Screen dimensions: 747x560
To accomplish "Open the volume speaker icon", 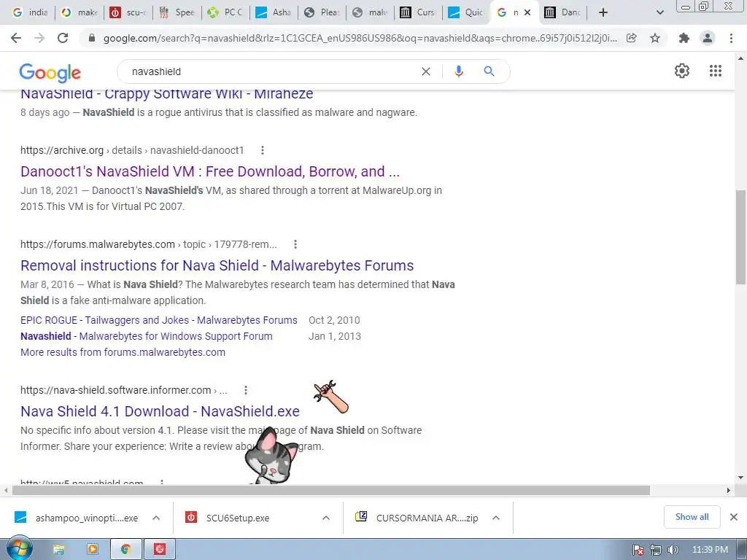I will [673, 550].
